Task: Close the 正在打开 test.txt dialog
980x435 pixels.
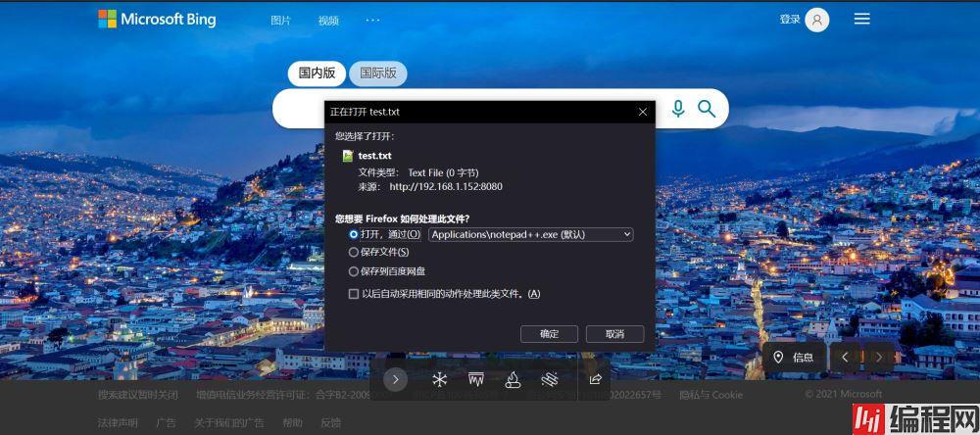Action: coord(643,113)
